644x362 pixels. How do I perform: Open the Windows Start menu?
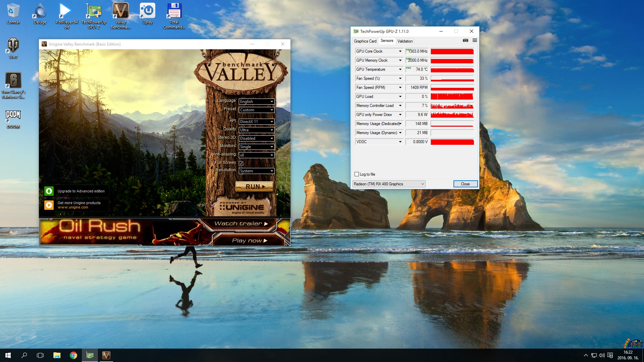pos(8,355)
